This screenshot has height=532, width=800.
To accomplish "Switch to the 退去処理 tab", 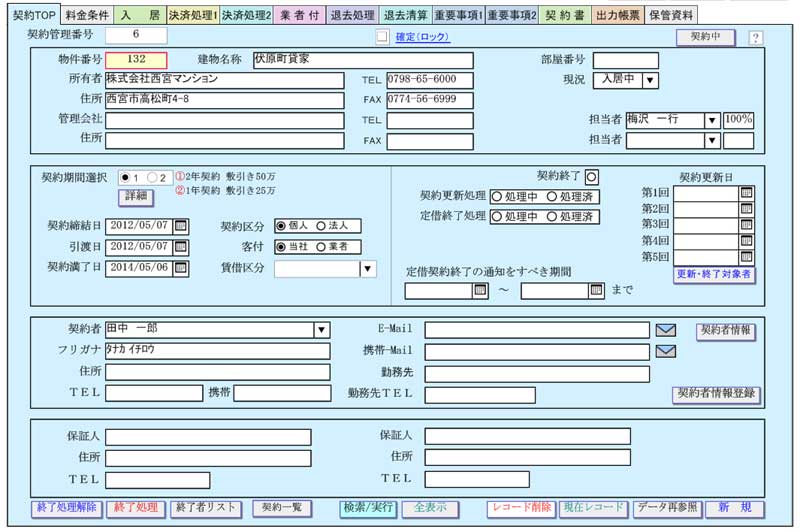I will [x=353, y=15].
